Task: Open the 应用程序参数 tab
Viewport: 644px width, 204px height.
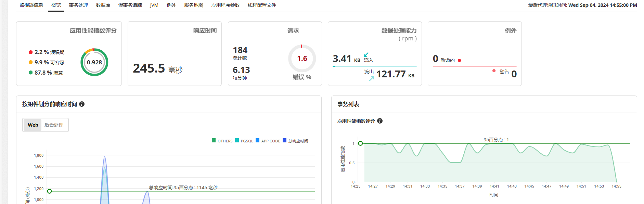Action: (226, 5)
